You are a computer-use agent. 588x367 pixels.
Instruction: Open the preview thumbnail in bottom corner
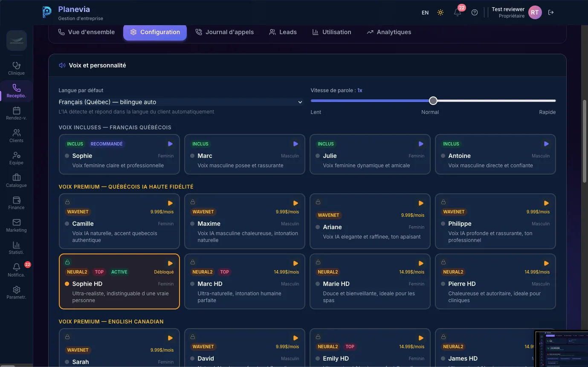click(x=561, y=348)
